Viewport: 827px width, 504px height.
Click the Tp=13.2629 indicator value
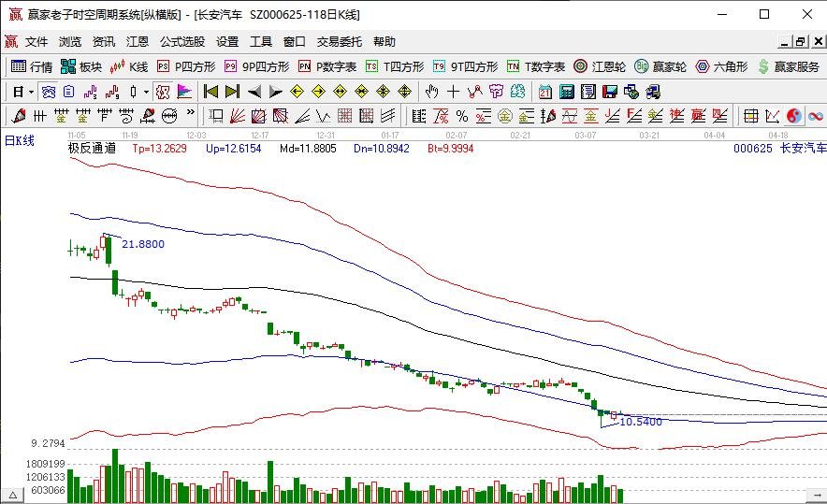(x=160, y=149)
